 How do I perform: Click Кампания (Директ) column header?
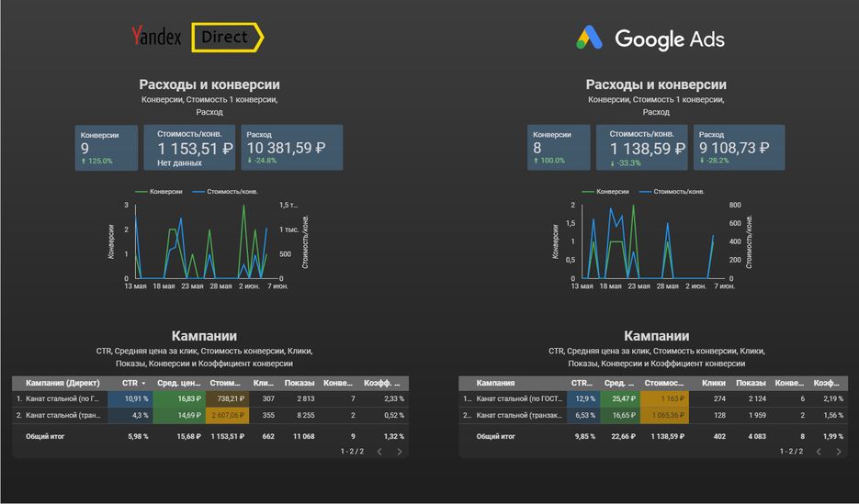click(x=62, y=383)
